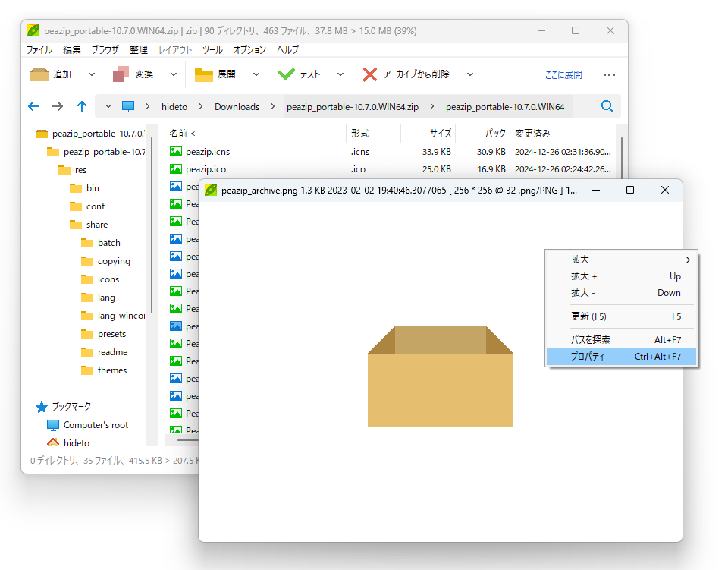Click the 追加 (Add) archive icon

pos(38,74)
